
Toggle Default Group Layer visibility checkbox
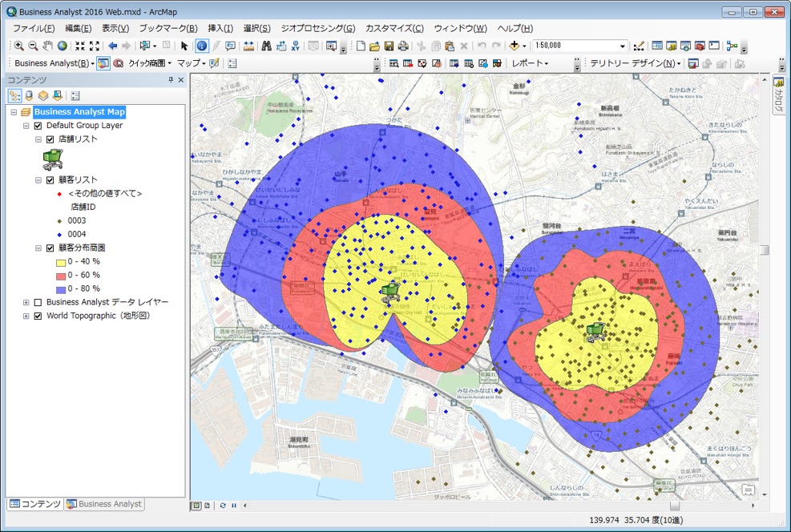click(38, 126)
